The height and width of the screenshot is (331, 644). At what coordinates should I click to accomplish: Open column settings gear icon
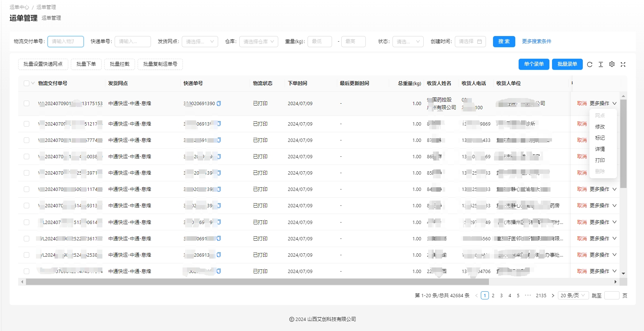[612, 64]
